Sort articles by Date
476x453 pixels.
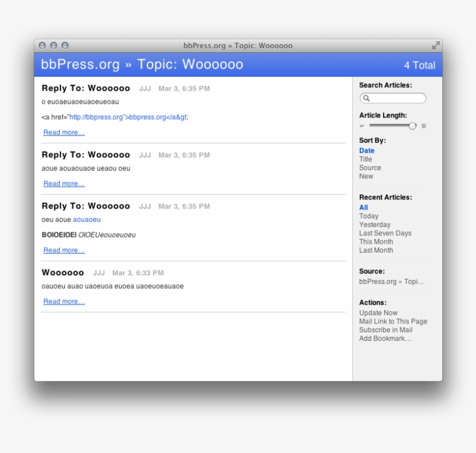click(367, 150)
